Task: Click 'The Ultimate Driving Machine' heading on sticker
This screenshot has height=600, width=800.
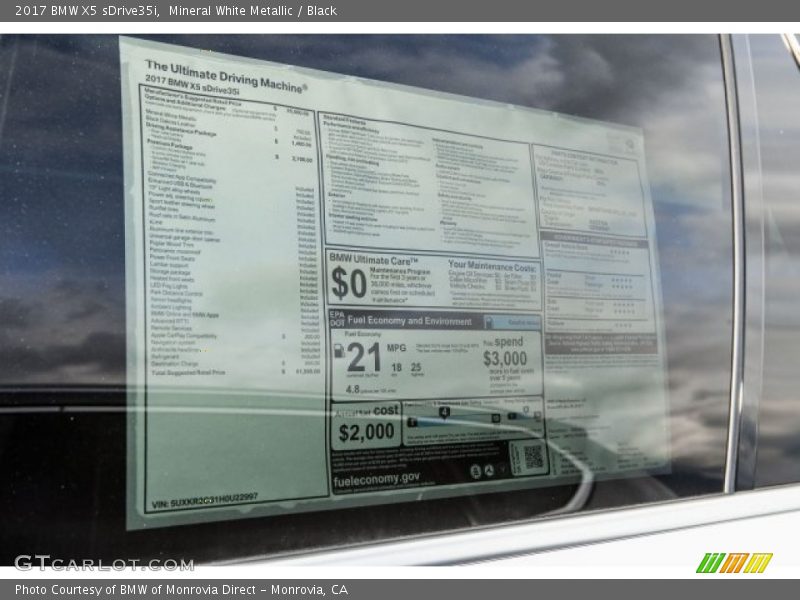Action: point(226,77)
